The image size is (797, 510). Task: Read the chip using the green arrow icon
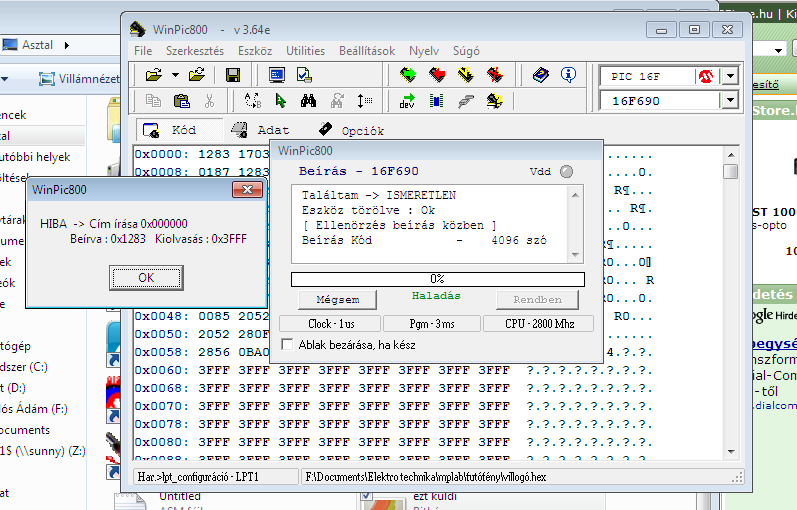[408, 75]
